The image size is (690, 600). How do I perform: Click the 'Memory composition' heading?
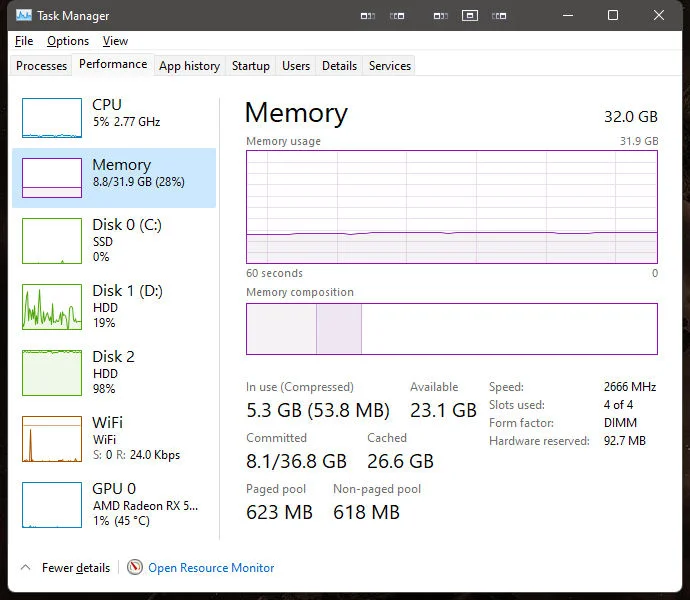pyautogui.click(x=300, y=292)
